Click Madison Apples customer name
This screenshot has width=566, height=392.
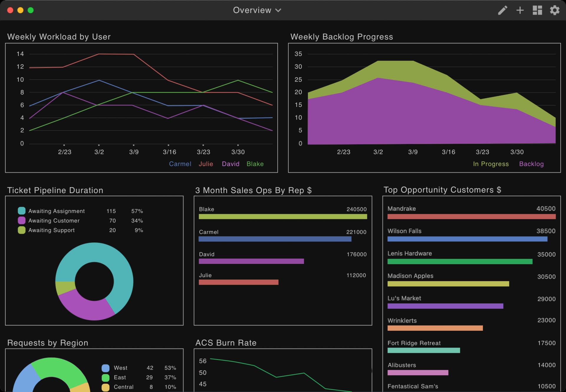[x=410, y=276]
